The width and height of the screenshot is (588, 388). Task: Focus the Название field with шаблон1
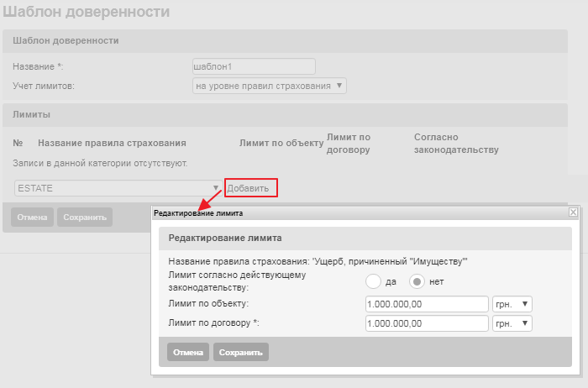tap(254, 66)
